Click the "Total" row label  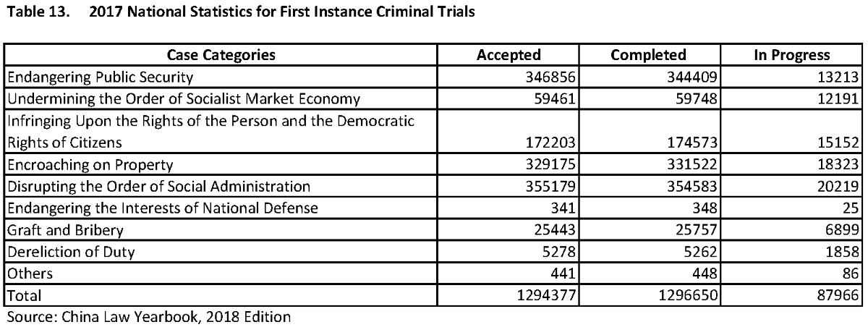(25, 296)
